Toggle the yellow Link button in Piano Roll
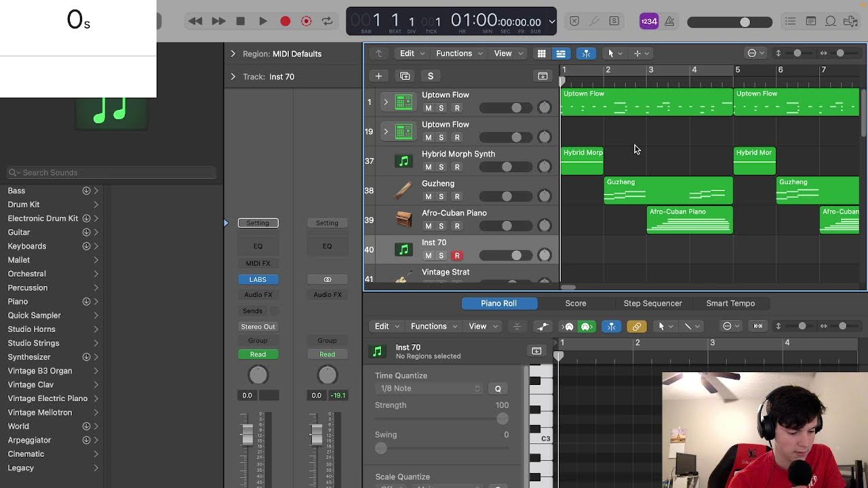 (636, 327)
